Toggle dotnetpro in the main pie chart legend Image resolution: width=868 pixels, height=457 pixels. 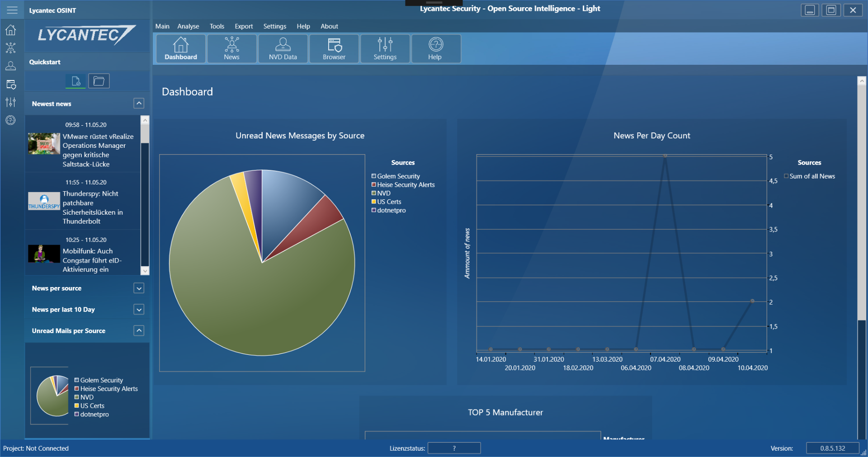389,211
